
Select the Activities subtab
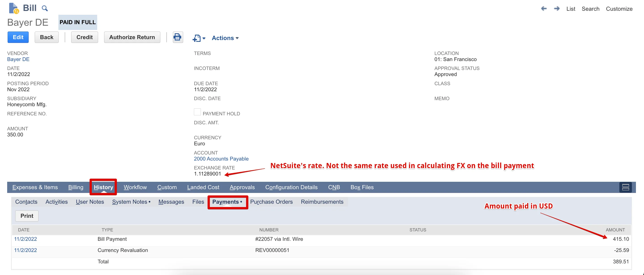(56, 202)
